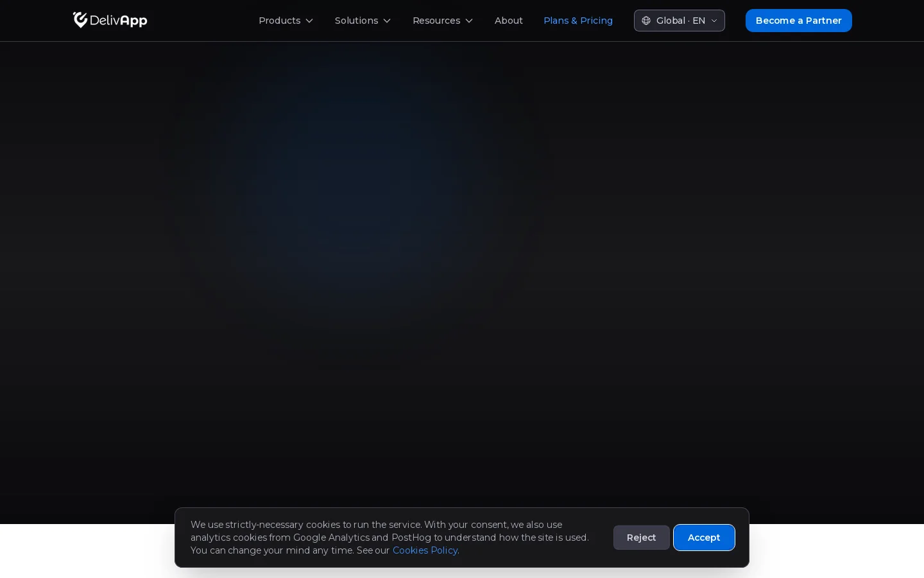Open the Cookies Policy link

425,550
